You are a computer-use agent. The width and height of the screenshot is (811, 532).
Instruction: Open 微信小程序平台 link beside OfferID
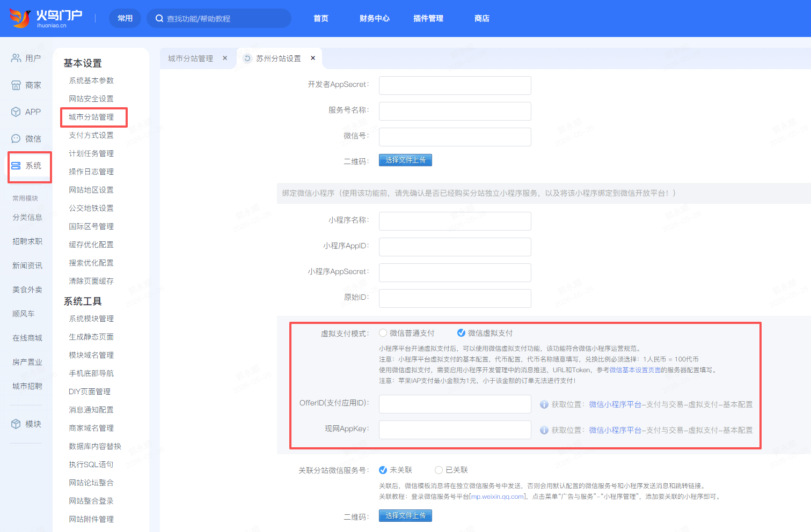pyautogui.click(x=615, y=404)
